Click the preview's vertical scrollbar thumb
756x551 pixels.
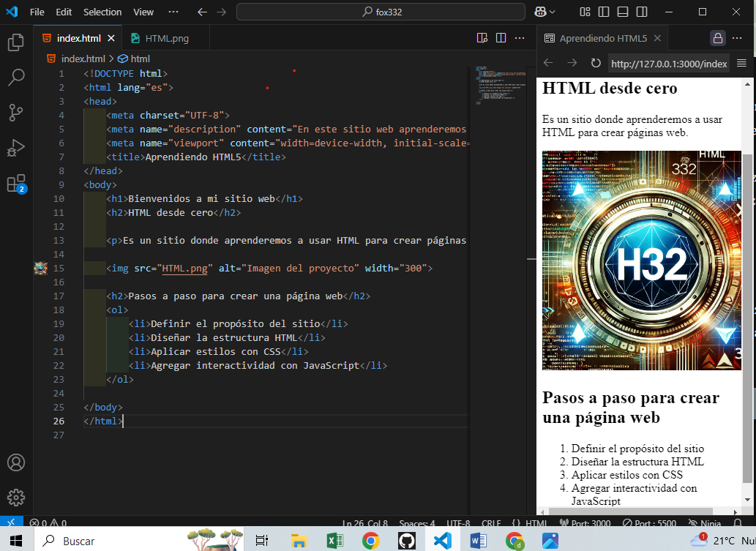pyautogui.click(x=747, y=318)
